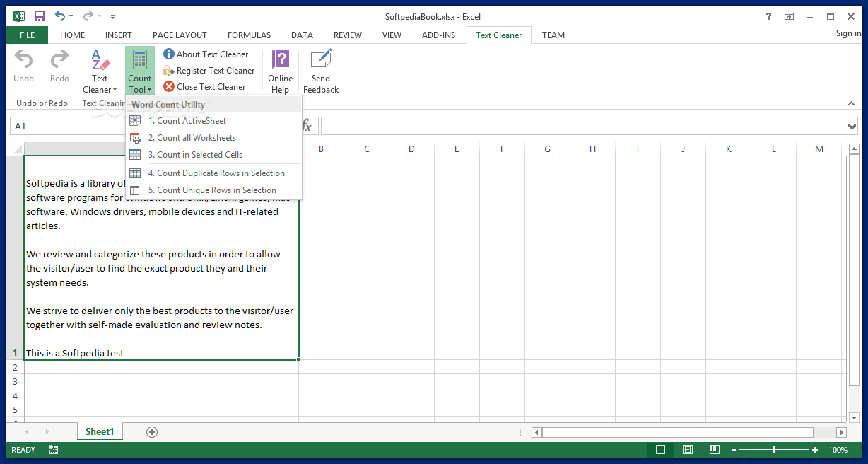Click into the formula bar
Image resolution: width=868 pixels, height=464 pixels.
click(583, 127)
